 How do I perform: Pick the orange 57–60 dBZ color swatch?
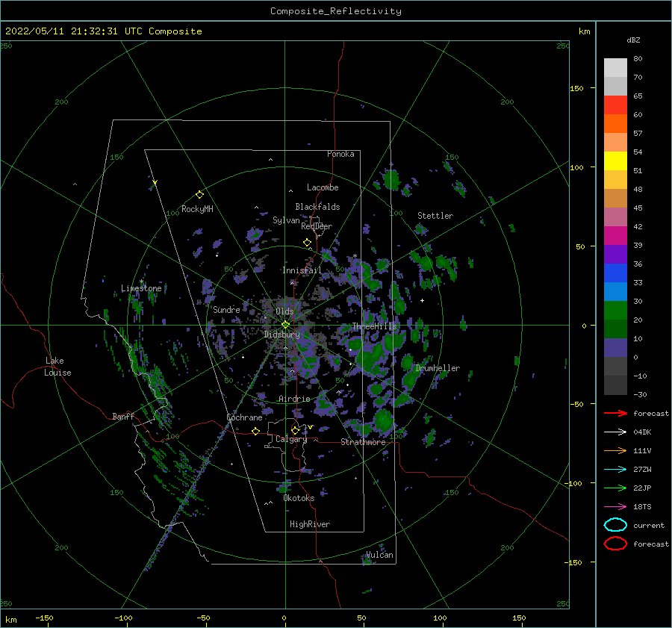[x=615, y=124]
